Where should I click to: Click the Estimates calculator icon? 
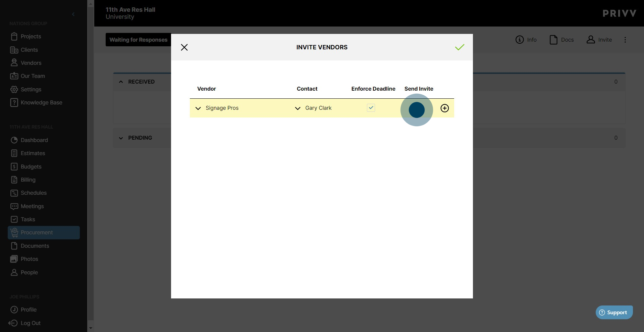point(14,153)
